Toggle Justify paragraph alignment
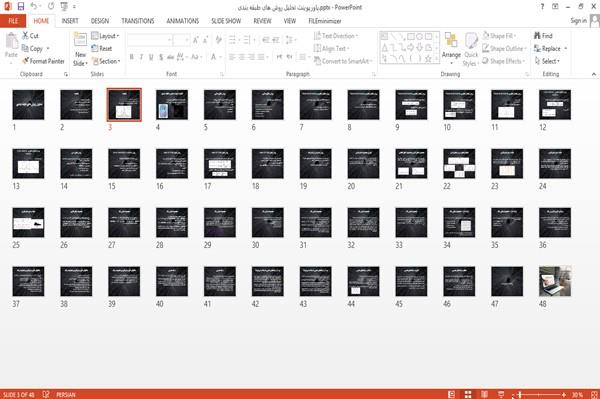 [x=261, y=57]
